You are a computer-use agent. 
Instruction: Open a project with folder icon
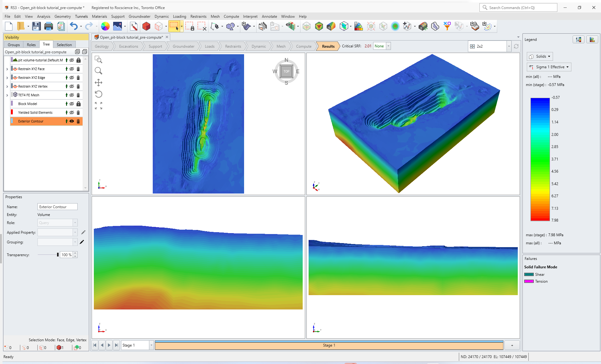pos(21,26)
